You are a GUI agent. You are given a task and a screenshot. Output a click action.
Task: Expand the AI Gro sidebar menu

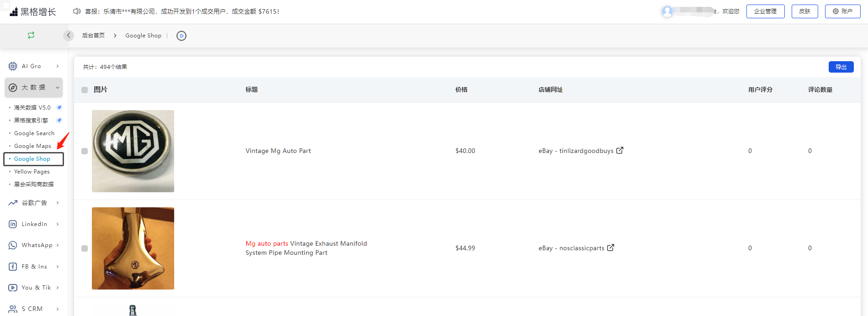pyautogui.click(x=34, y=66)
